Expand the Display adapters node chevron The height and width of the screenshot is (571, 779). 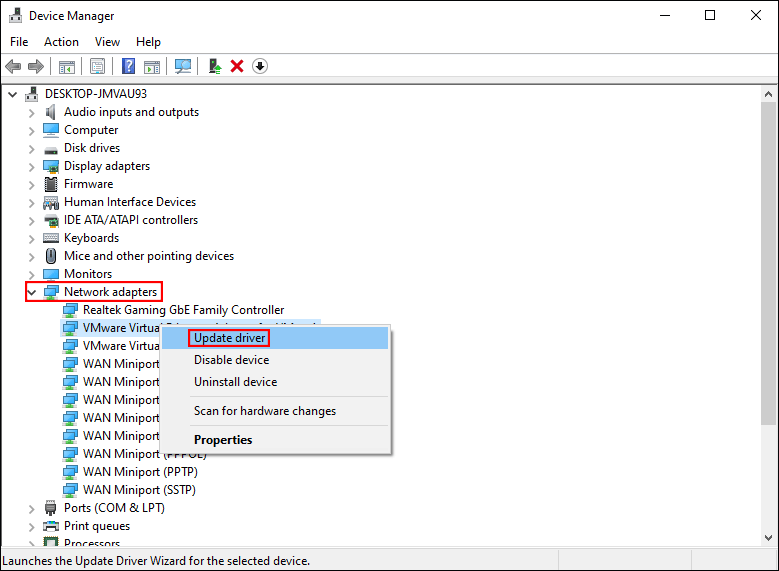click(x=32, y=167)
